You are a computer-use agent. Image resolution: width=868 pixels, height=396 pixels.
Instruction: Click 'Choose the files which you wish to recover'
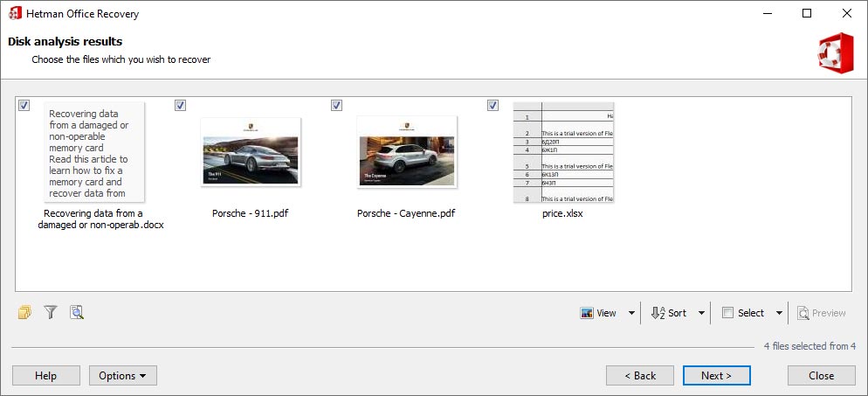(121, 59)
